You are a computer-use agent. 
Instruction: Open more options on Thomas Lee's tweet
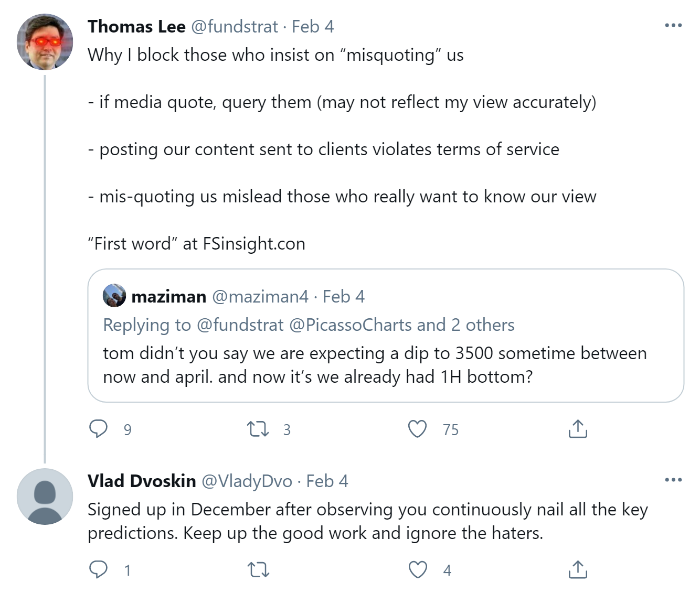[x=673, y=25]
